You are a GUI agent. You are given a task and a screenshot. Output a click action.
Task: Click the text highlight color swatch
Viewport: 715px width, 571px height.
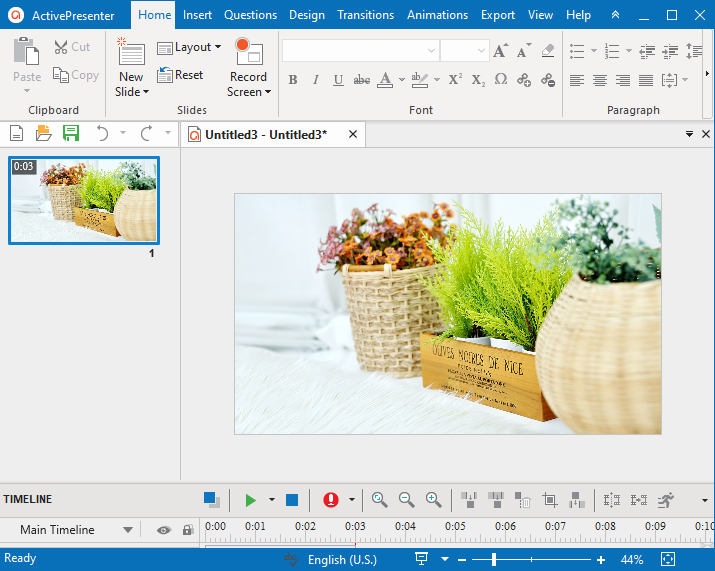pos(420,80)
